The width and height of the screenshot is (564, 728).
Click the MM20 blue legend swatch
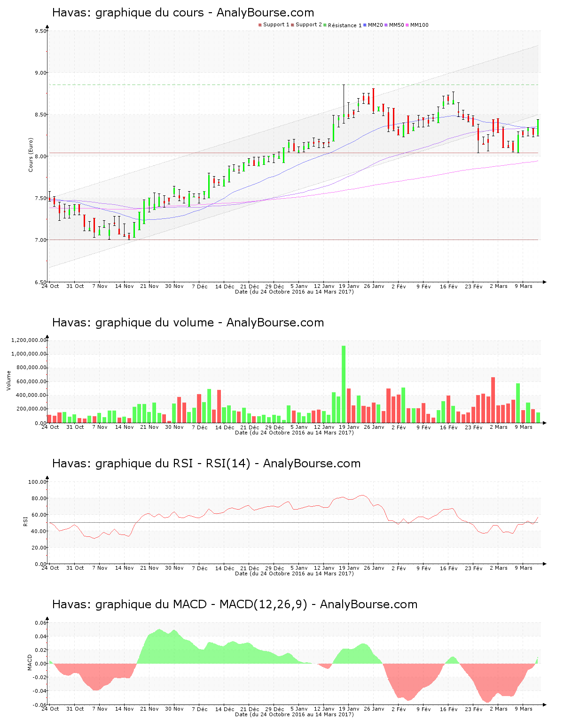[x=365, y=25]
